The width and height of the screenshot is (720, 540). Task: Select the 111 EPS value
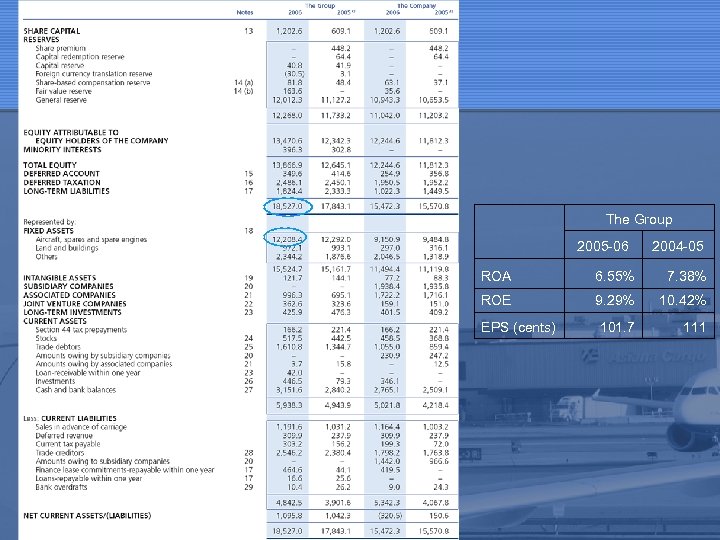pos(693,327)
